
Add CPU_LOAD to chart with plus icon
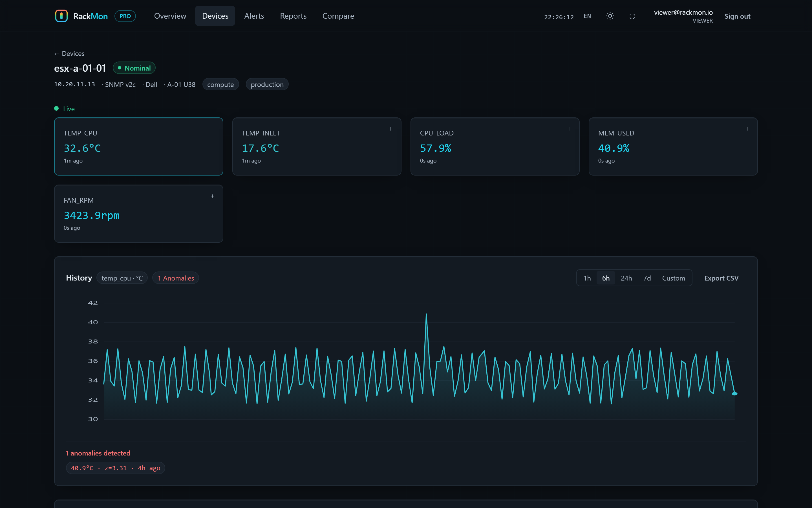click(569, 129)
